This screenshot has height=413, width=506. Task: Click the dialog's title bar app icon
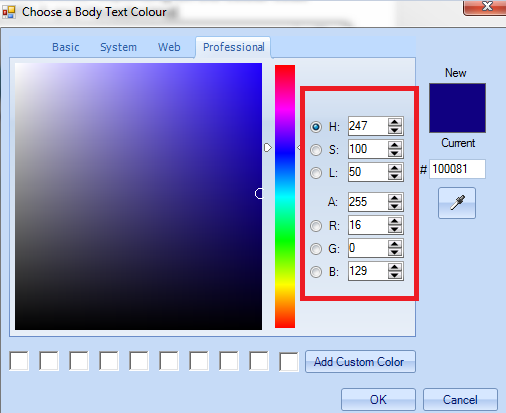(9, 12)
